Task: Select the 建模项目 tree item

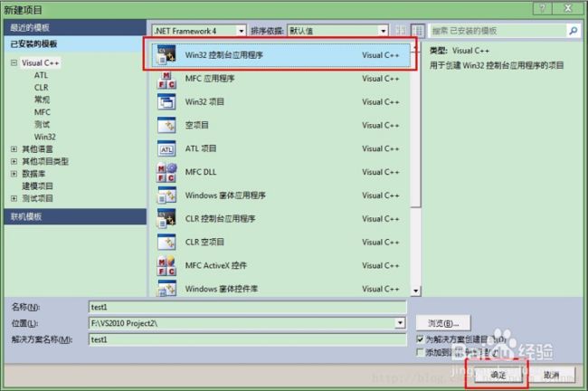Action: 37,186
